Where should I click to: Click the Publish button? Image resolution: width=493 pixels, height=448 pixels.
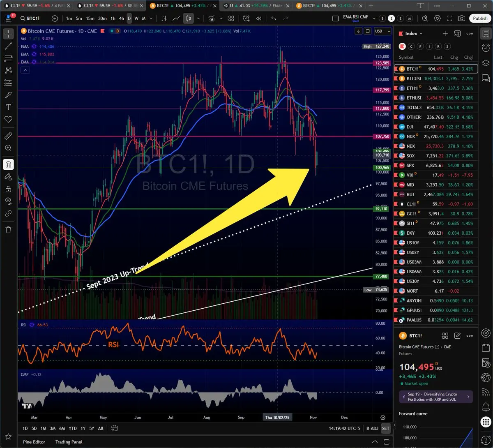tap(480, 18)
